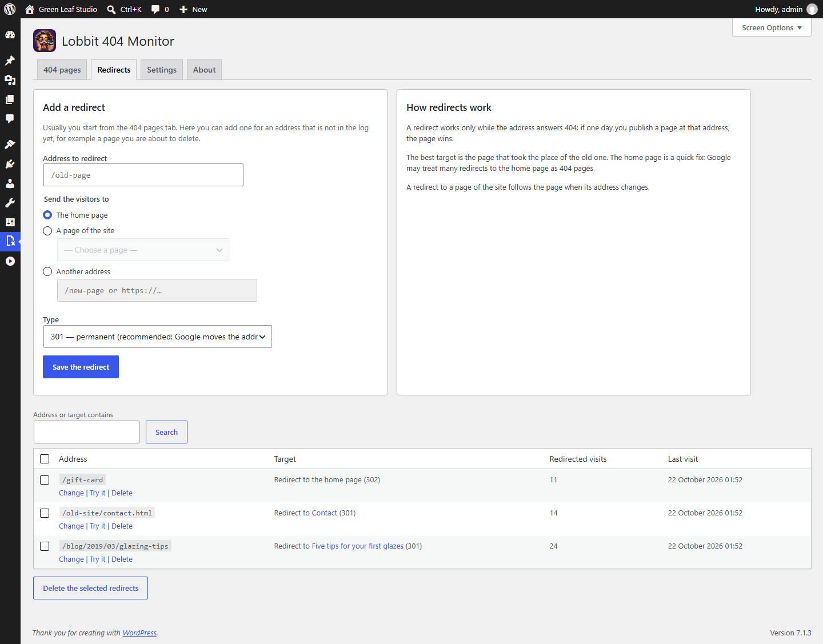Check the /gift-card row checkbox
The height and width of the screenshot is (644, 823).
[x=45, y=480]
